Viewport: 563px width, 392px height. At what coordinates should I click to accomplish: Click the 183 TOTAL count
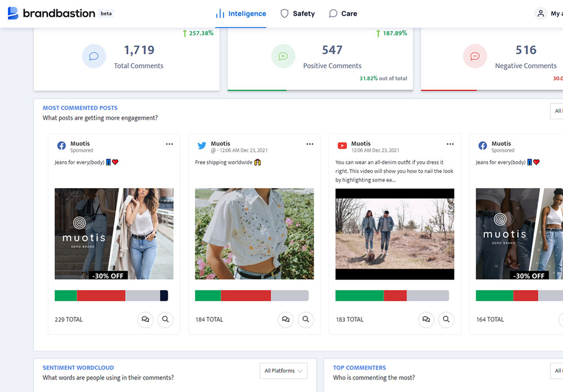click(350, 319)
